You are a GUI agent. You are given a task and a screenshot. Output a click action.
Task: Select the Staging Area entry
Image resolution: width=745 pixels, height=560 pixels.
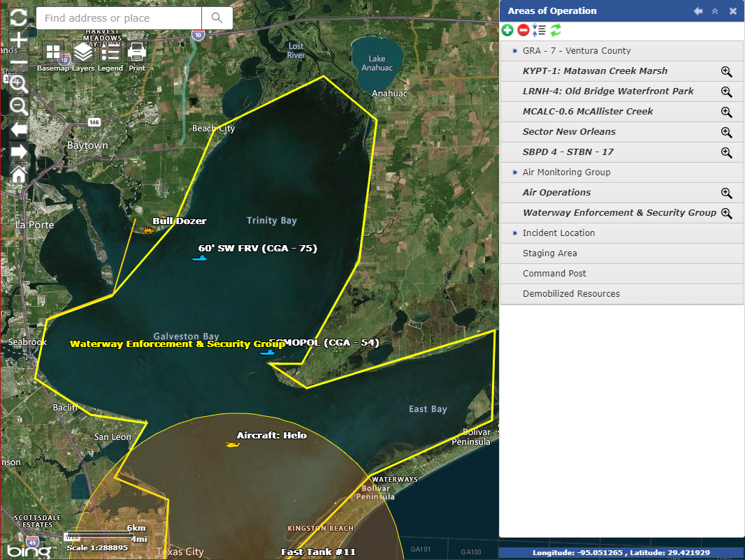(x=550, y=253)
